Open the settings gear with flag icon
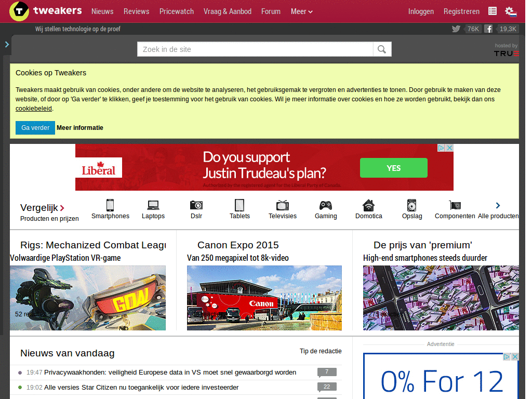This screenshot has height=399, width=532. pyautogui.click(x=510, y=11)
